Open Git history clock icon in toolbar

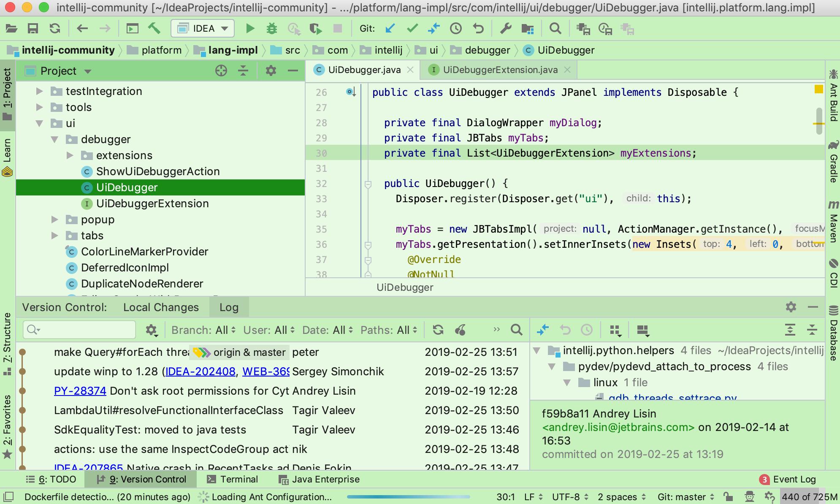pos(456,29)
